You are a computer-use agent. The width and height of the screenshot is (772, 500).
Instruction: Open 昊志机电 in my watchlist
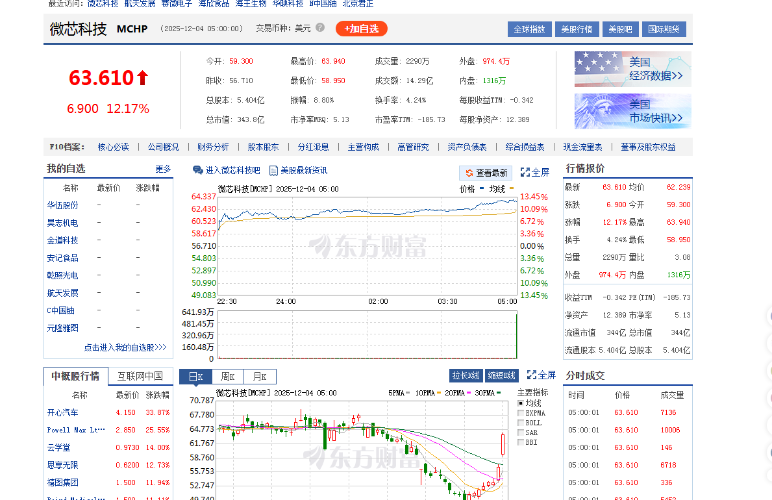pyautogui.click(x=63, y=223)
